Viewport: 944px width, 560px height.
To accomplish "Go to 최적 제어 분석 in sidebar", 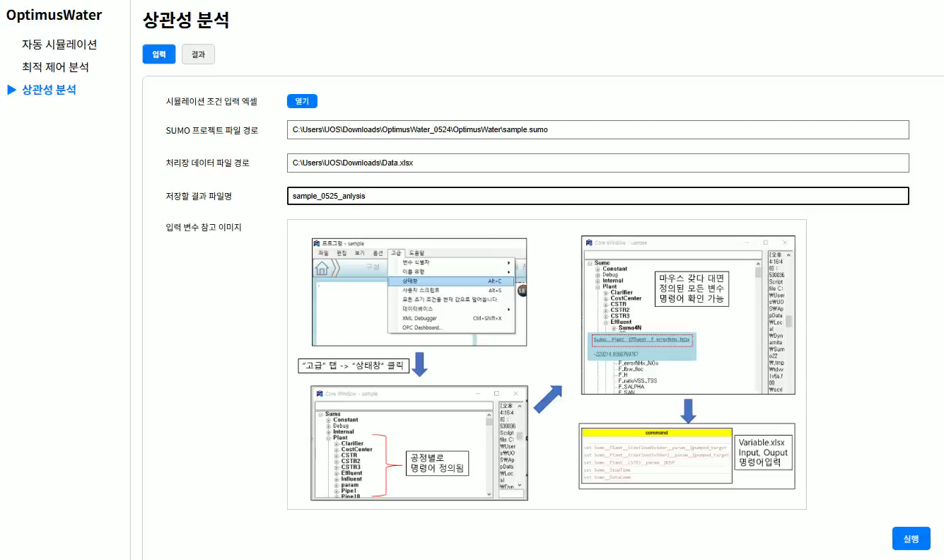I will tap(55, 67).
